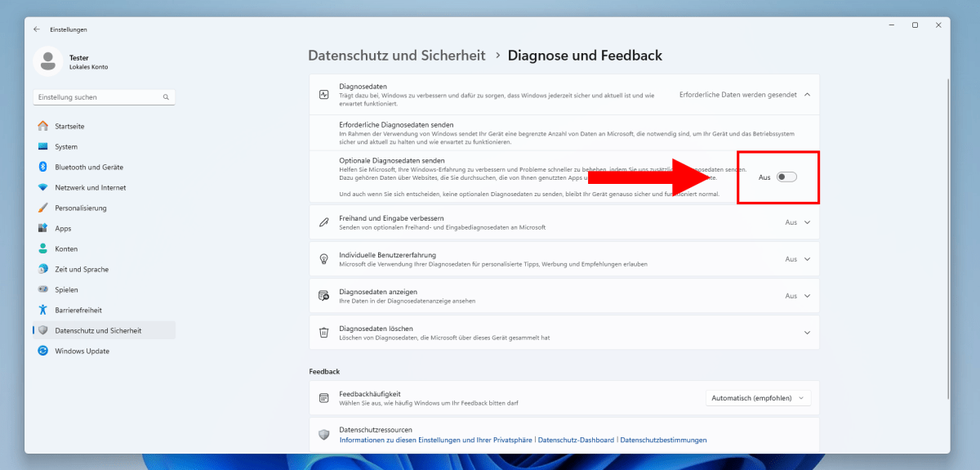Click the System monitor icon
The image size is (980, 470).
(43, 147)
